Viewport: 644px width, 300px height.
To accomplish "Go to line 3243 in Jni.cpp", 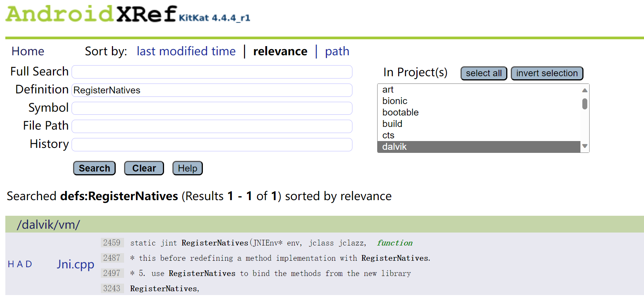I will tap(112, 289).
